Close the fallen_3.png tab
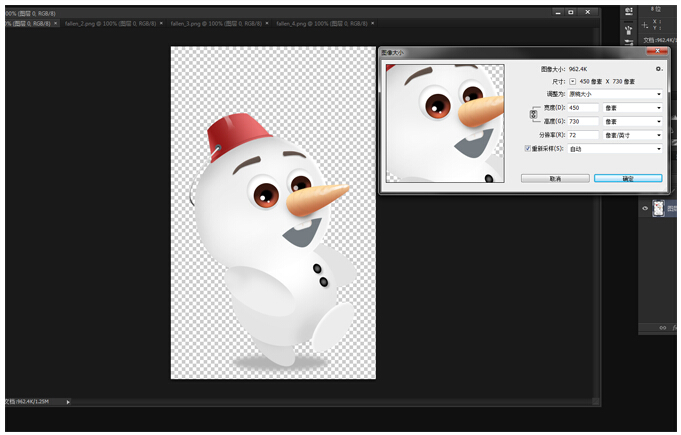The height and width of the screenshot is (435, 681). pyautogui.click(x=267, y=23)
